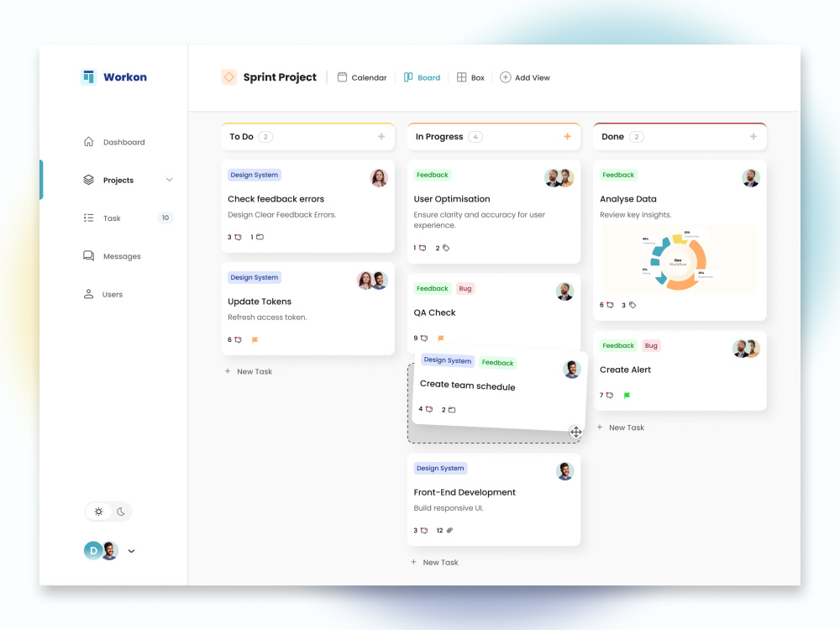Enable light mode with the sun toggle
This screenshot has height=630, width=840.
point(98,512)
